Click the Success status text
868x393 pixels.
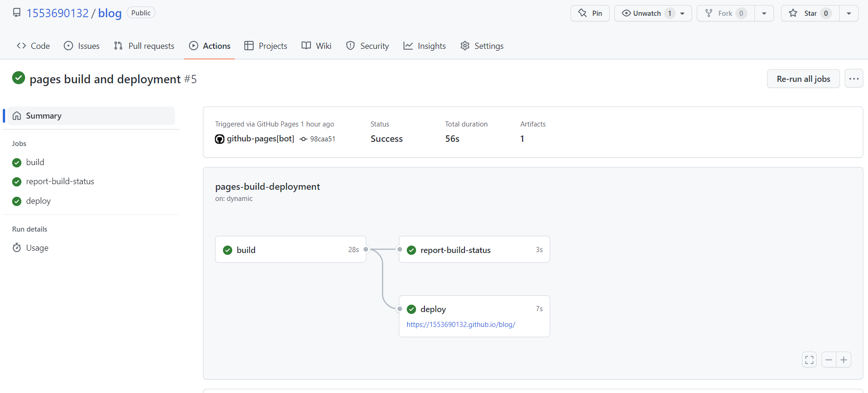pyautogui.click(x=387, y=139)
